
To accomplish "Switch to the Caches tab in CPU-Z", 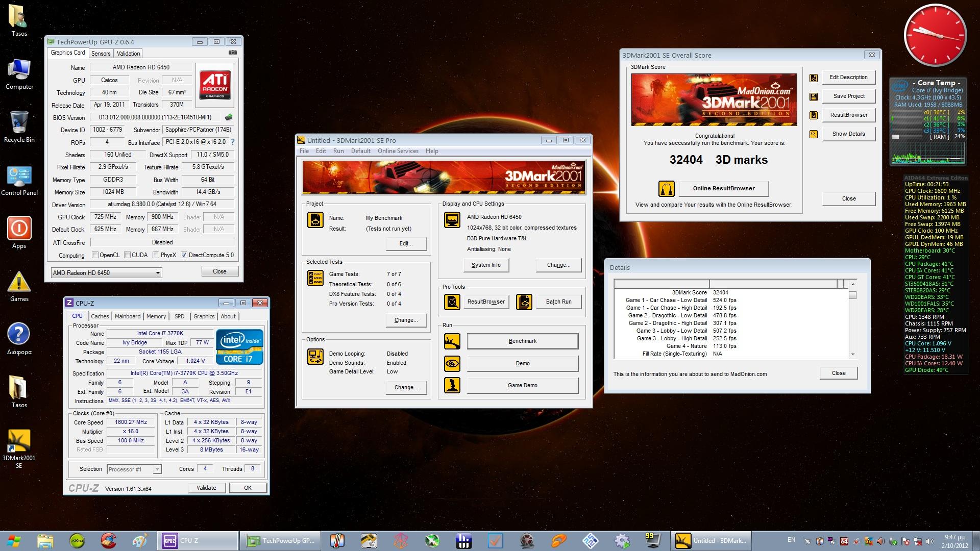I will pyautogui.click(x=100, y=316).
